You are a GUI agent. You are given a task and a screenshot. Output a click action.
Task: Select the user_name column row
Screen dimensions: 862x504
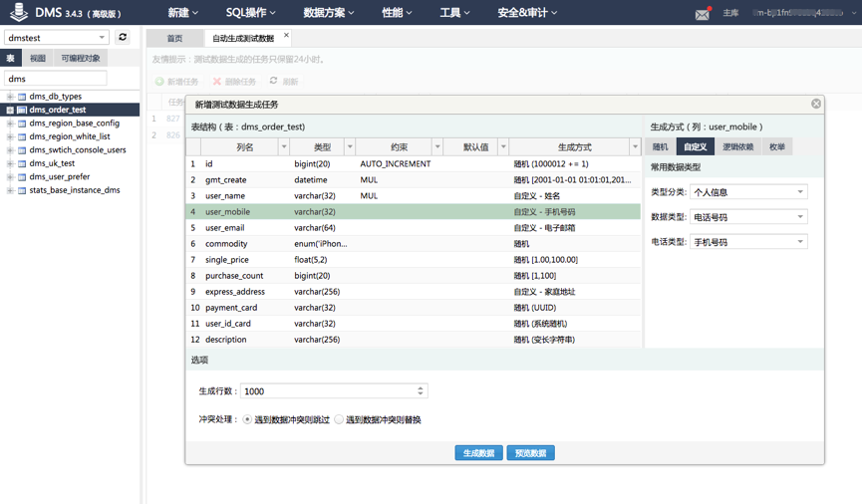tap(414, 195)
